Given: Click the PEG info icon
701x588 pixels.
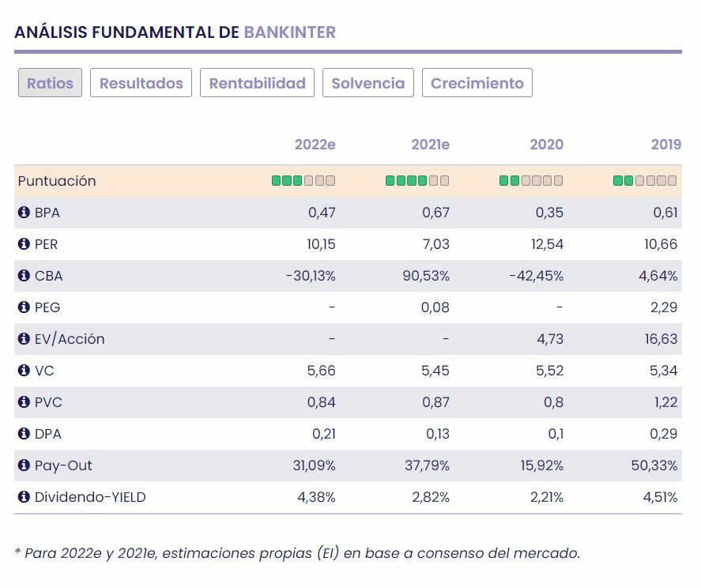Looking at the screenshot, I should [x=24, y=307].
